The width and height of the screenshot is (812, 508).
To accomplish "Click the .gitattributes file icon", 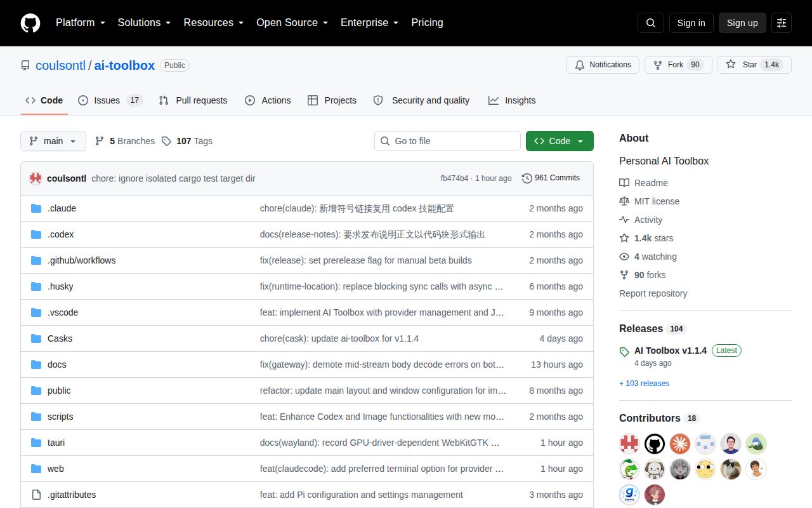I will [36, 495].
